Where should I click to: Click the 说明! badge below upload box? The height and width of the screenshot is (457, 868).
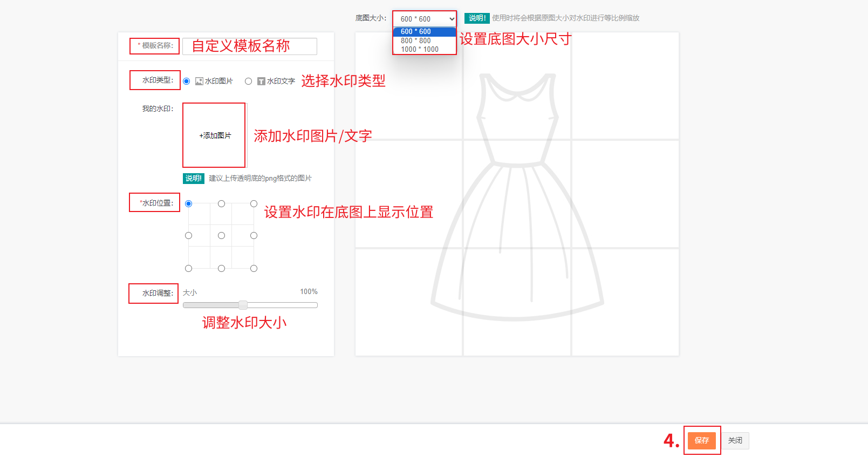pos(194,178)
